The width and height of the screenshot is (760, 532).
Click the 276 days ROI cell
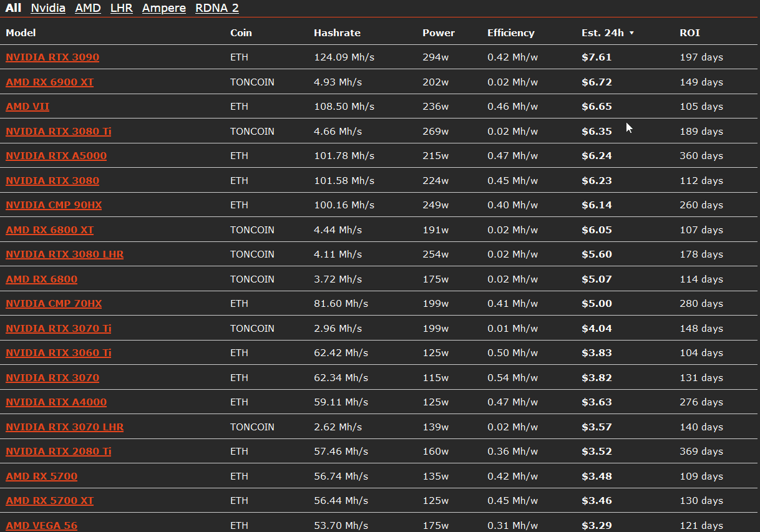(x=701, y=402)
